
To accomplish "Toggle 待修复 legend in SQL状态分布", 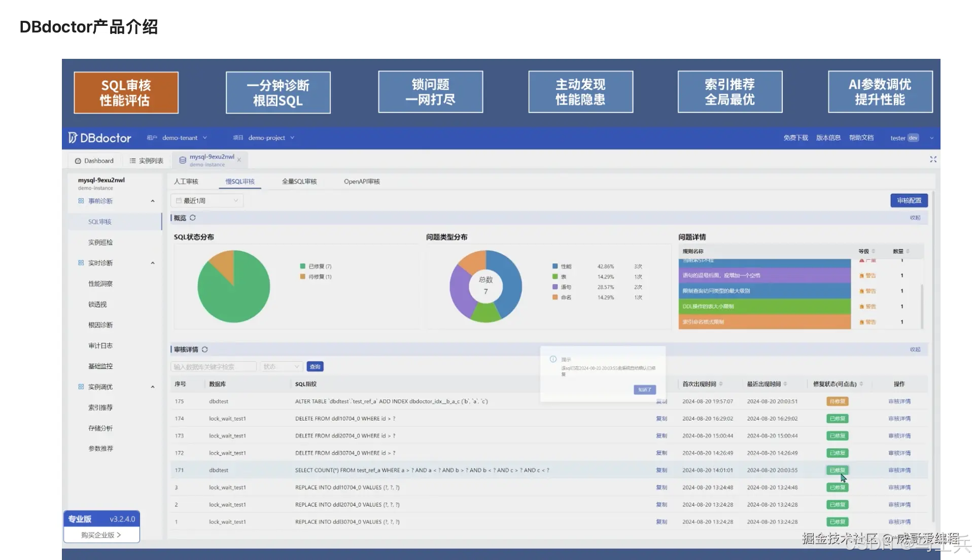I will pos(316,277).
